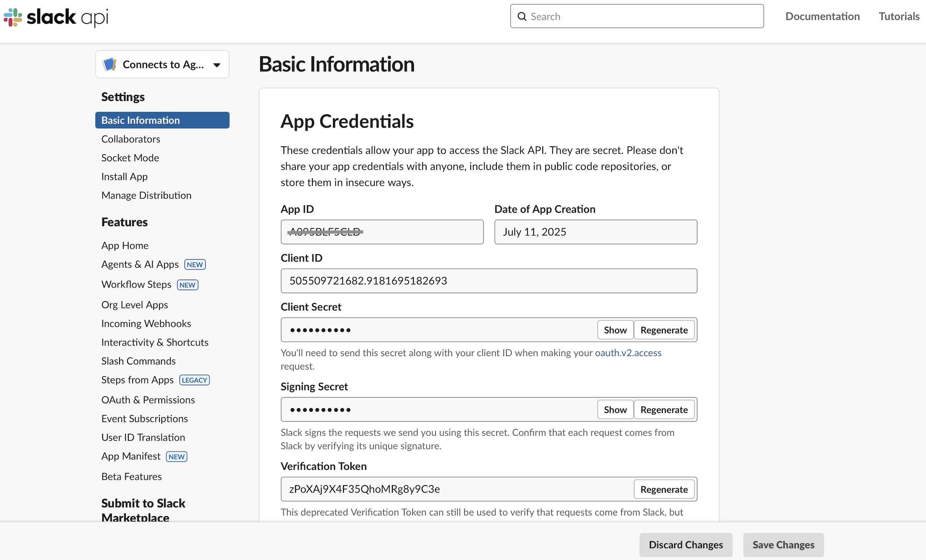The image size is (926, 560).
Task: Regenerate the Signing Secret
Action: [664, 409]
